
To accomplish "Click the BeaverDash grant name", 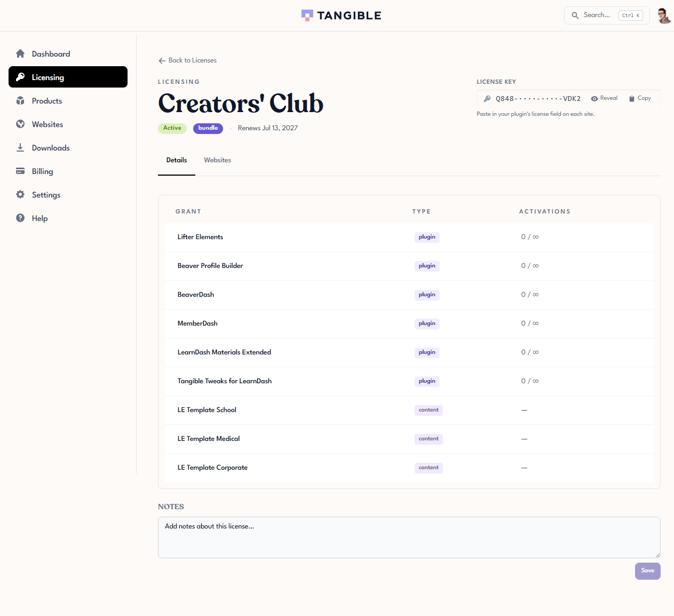I will click(196, 295).
